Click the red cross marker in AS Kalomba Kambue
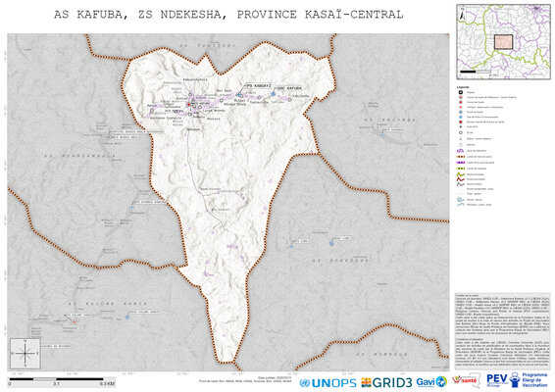The height and width of the screenshot is (392, 555). 74,321
